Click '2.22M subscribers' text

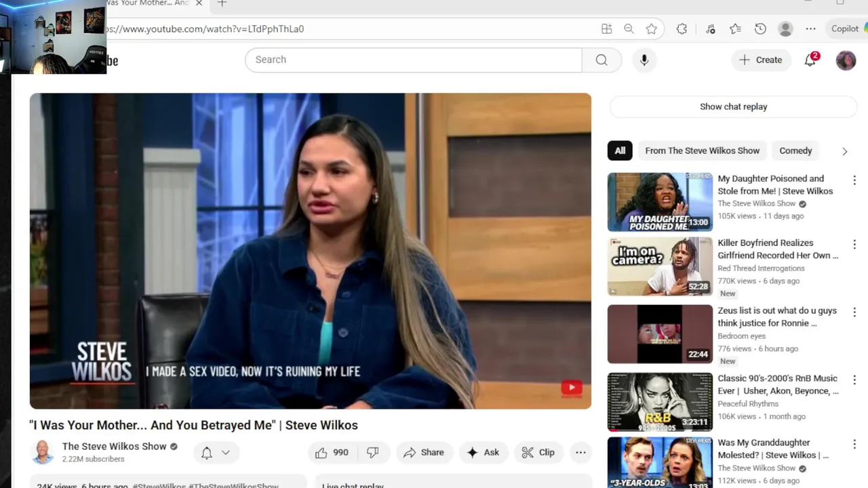pyautogui.click(x=93, y=459)
